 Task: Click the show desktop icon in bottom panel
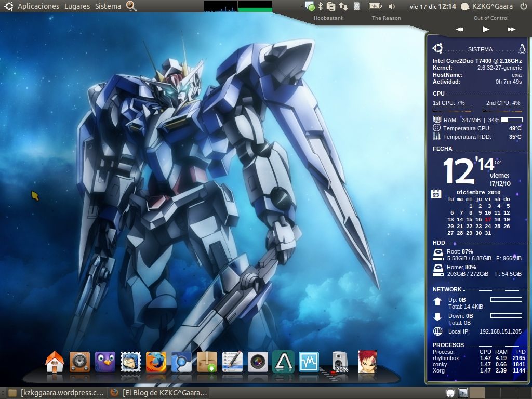pyautogui.click(x=463, y=393)
